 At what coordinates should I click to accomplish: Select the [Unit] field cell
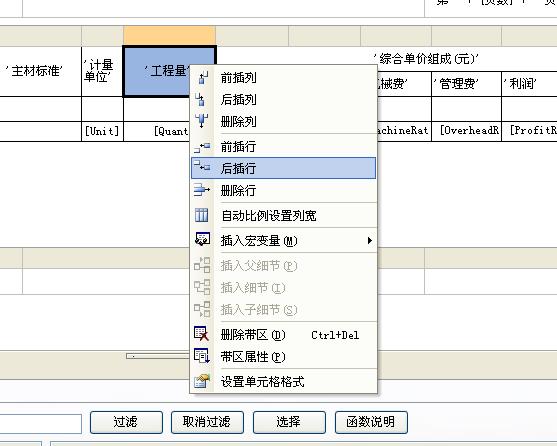click(x=102, y=131)
